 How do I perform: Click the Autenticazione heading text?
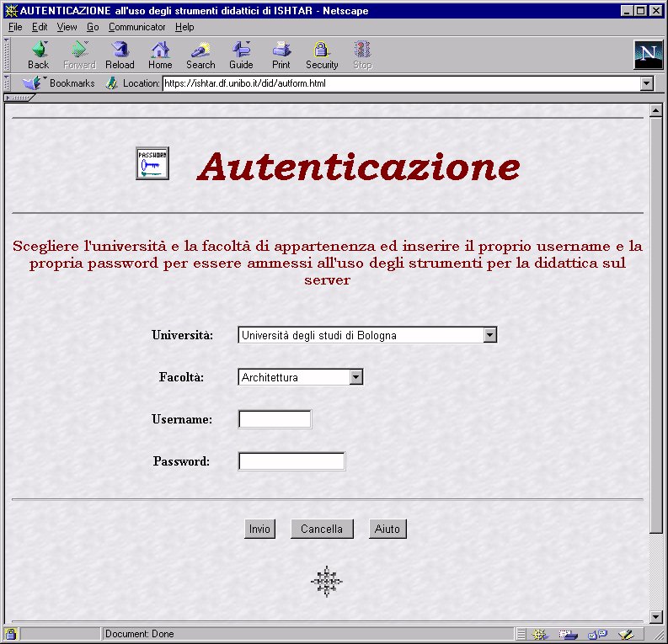359,167
